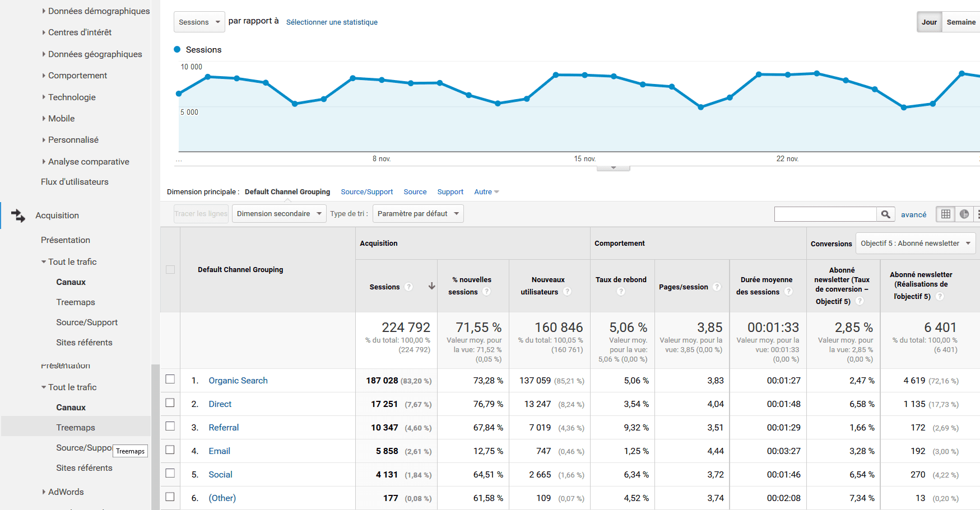Click the avancé link near the search box

(x=914, y=214)
